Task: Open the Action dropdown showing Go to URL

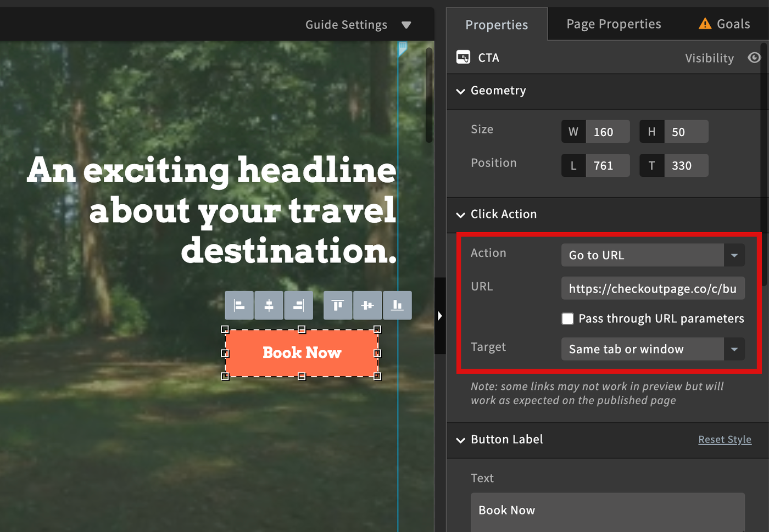Action: [653, 255]
